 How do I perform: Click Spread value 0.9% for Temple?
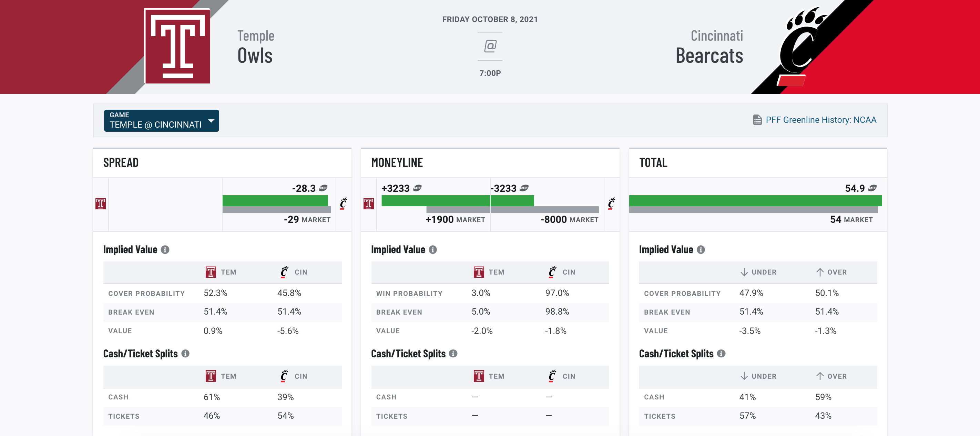[213, 331]
